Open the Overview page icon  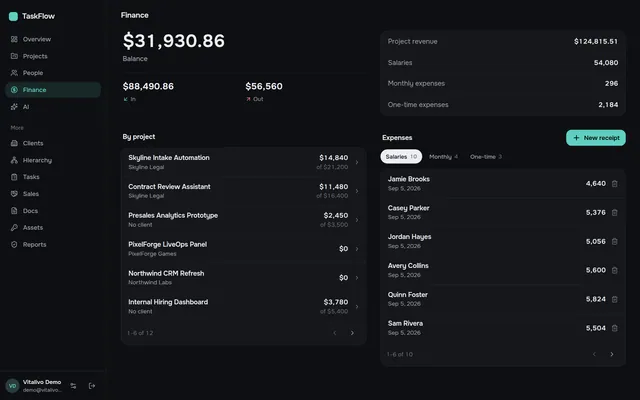[x=14, y=39]
